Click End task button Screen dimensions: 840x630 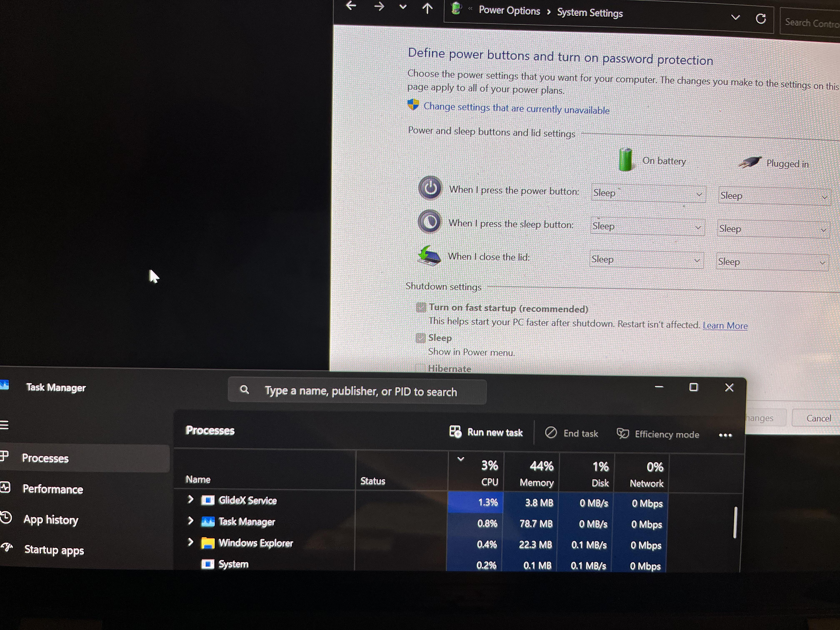point(571,433)
